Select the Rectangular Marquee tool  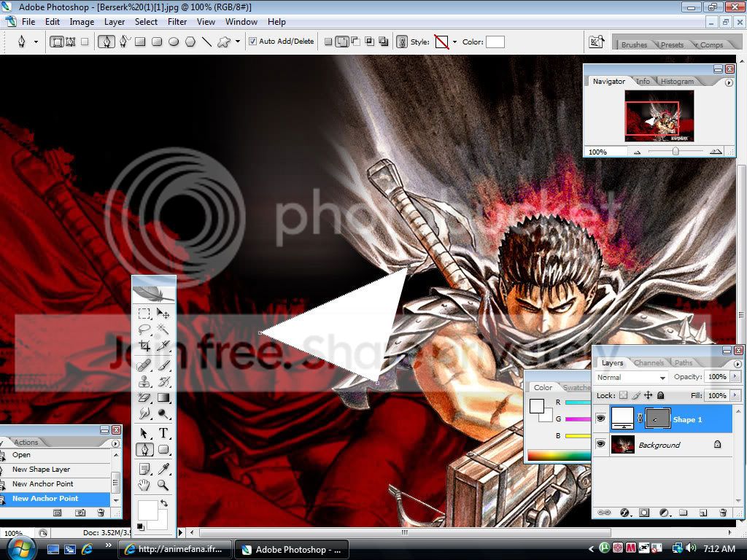[144, 314]
